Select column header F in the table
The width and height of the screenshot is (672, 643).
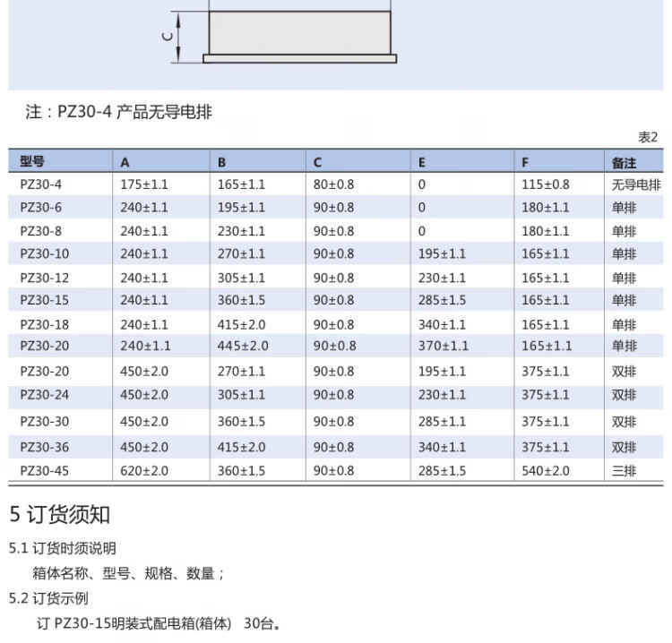525,163
